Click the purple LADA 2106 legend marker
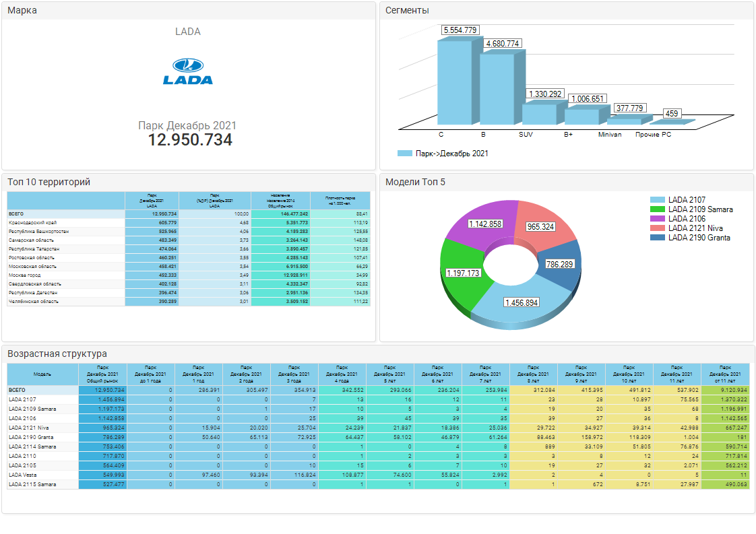This screenshot has height=534, width=756. pyautogui.click(x=658, y=219)
